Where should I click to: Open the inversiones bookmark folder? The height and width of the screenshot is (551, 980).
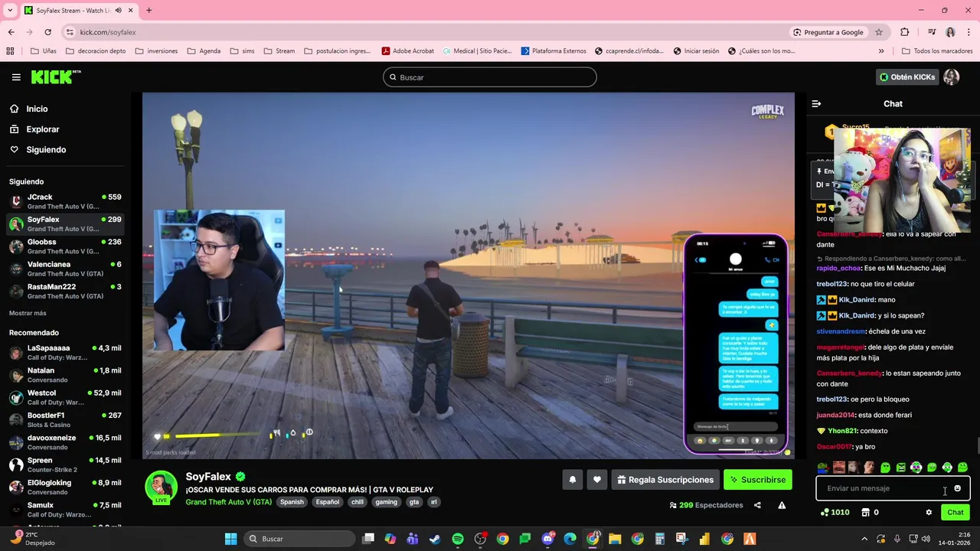click(x=156, y=51)
